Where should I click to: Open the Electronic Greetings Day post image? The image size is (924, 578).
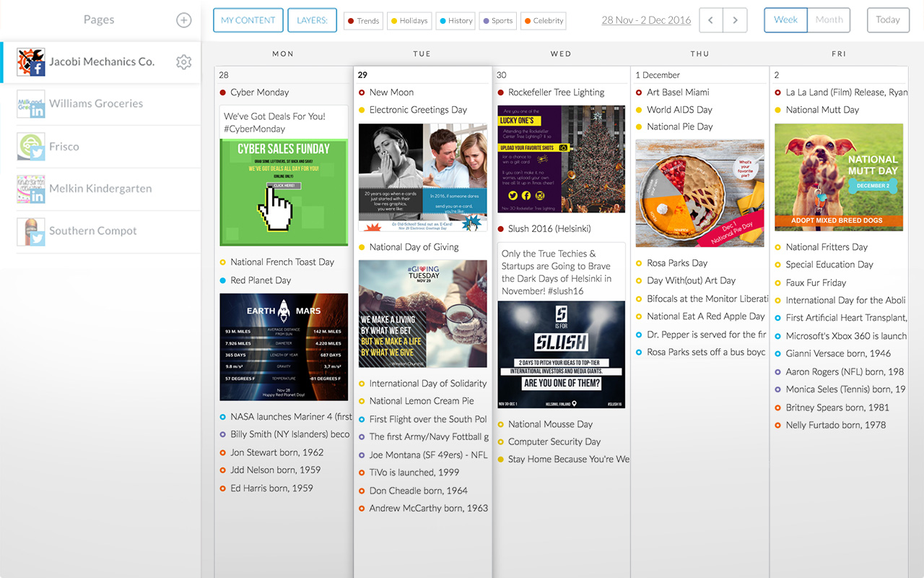(423, 178)
